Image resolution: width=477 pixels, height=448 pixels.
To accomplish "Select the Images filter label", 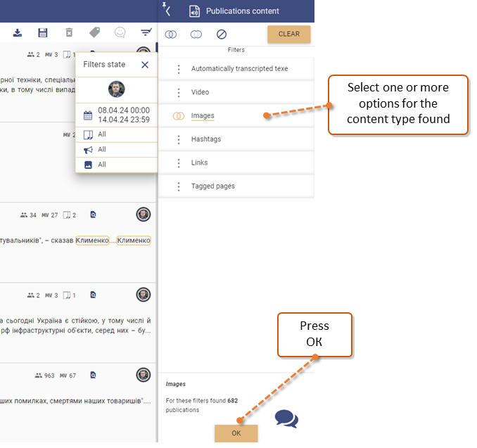I will click(x=203, y=115).
